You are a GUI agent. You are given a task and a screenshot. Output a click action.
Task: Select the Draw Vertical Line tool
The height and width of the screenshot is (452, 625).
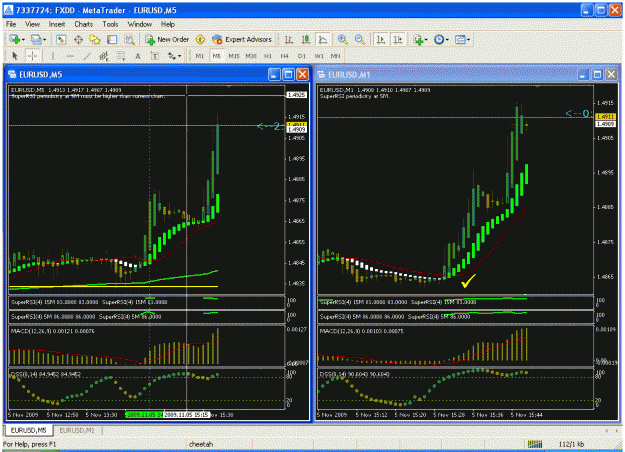click(53, 56)
